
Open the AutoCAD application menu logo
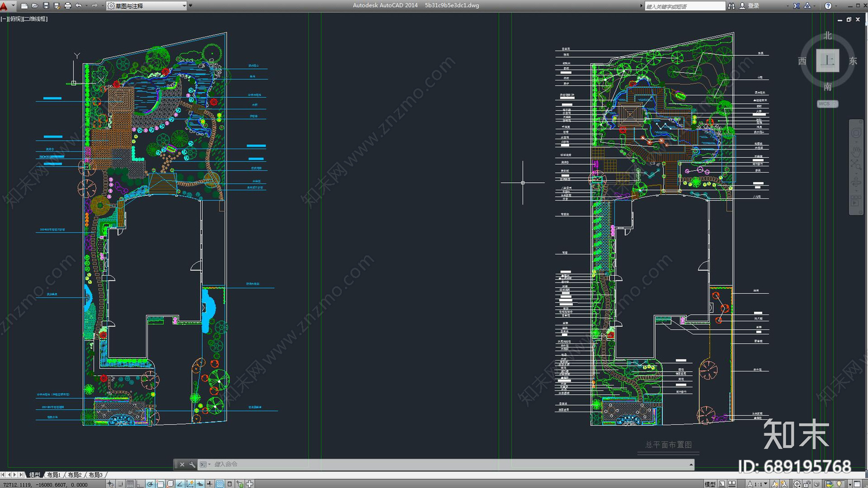[4, 5]
